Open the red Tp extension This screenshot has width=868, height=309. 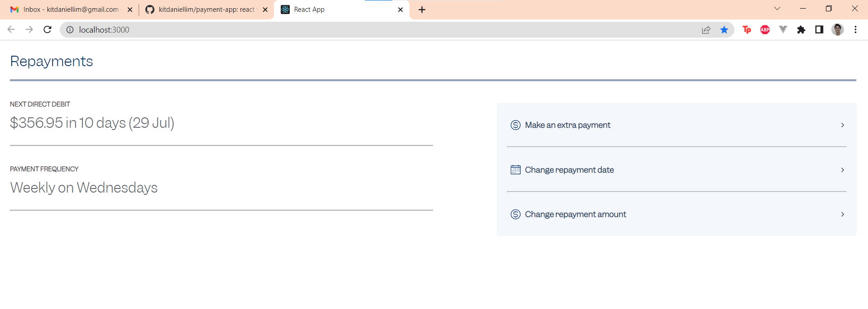747,29
